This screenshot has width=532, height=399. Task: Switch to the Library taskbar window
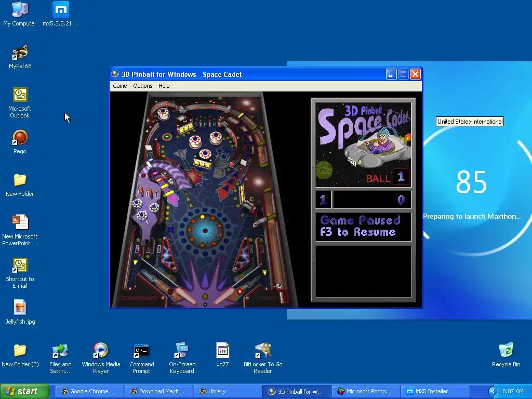pos(228,391)
